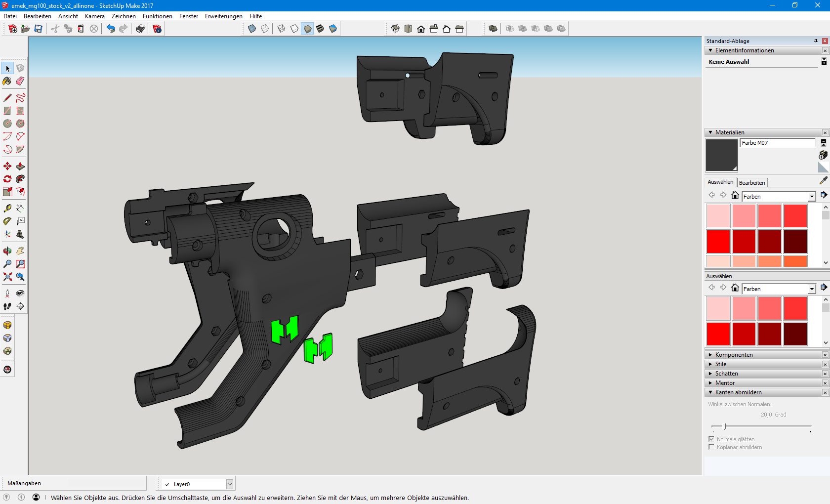Pick the Push/Pull tool
830x504 pixels.
pos(20,166)
